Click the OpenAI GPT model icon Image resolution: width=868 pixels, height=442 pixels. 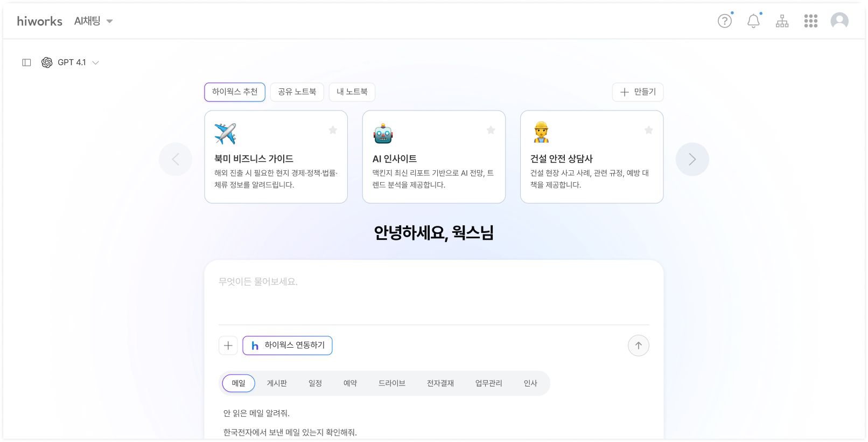[x=47, y=63]
